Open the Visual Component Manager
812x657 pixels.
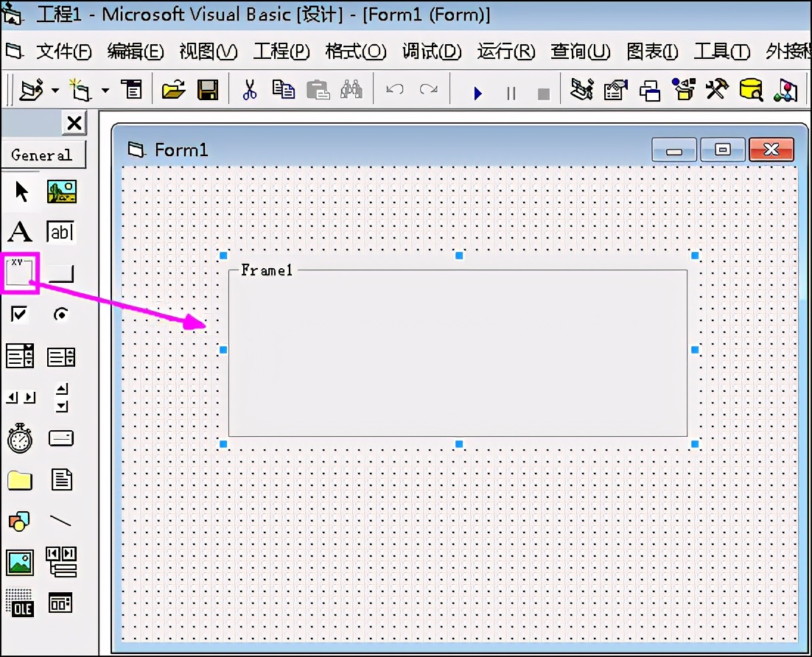click(785, 90)
